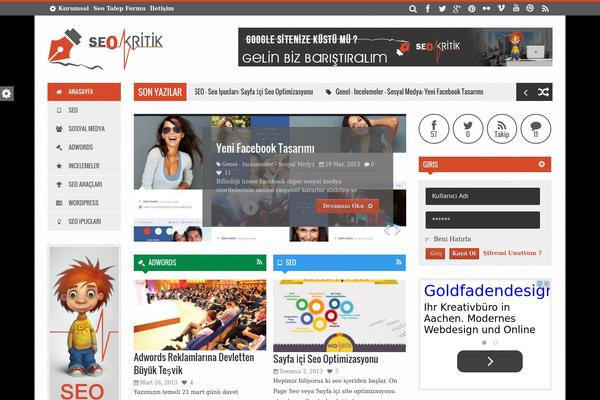The width and height of the screenshot is (600, 400).
Task: Open Adwords Reklamlarına Devletten Büyük Teşvik article title
Action: click(x=194, y=364)
